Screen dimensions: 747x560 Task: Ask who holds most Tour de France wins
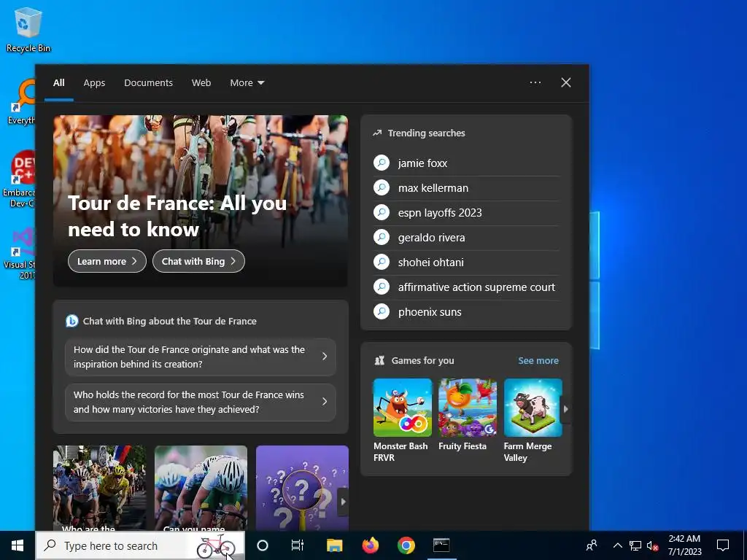click(201, 402)
